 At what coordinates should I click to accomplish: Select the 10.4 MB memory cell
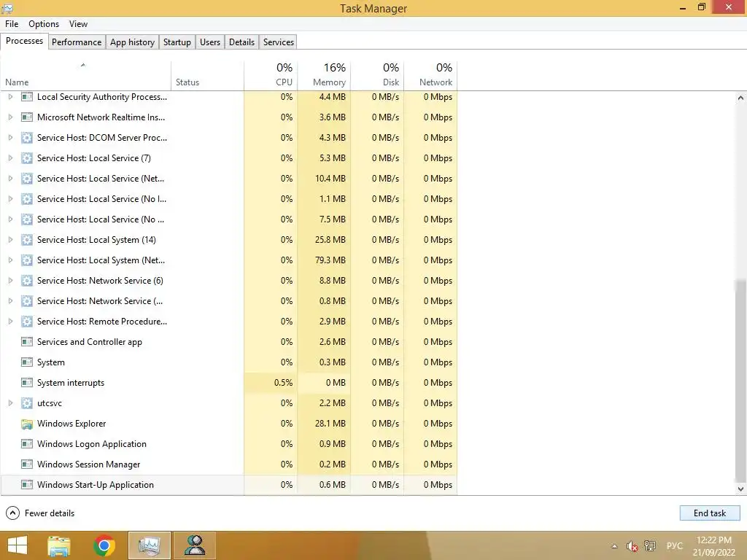click(x=324, y=179)
